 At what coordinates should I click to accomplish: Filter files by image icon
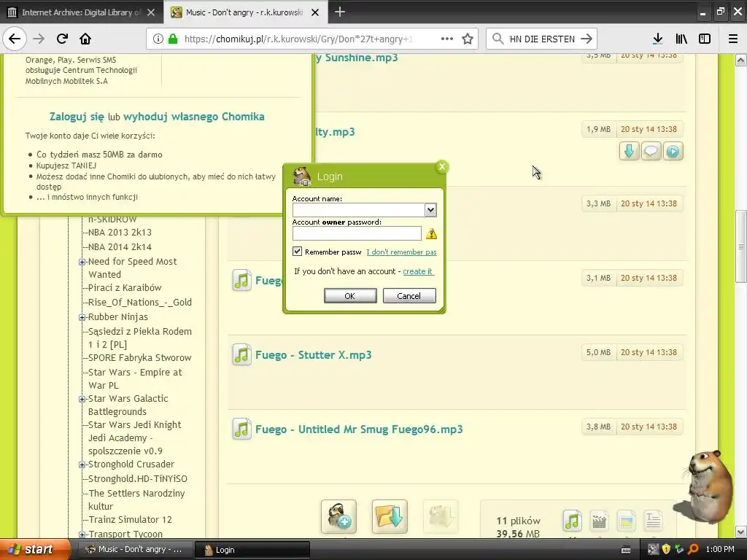point(626,521)
